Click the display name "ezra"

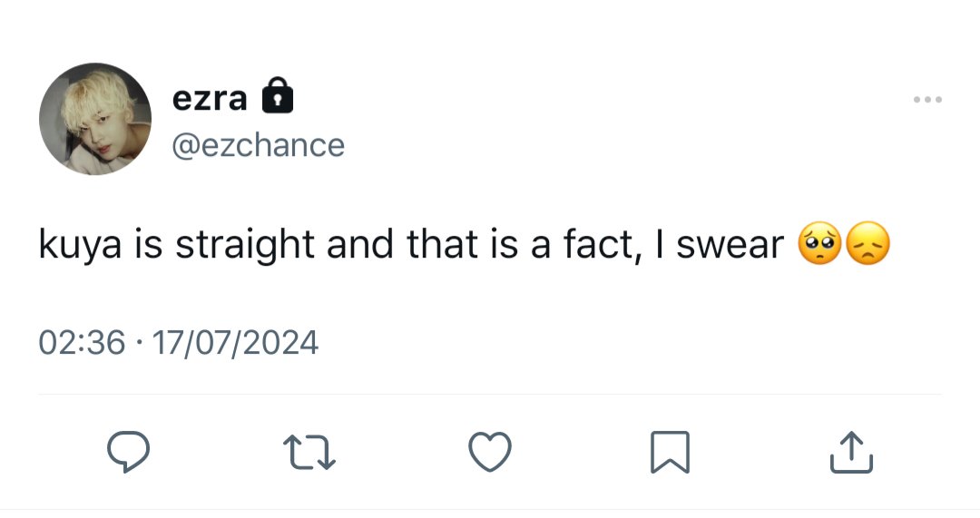pos(210,98)
